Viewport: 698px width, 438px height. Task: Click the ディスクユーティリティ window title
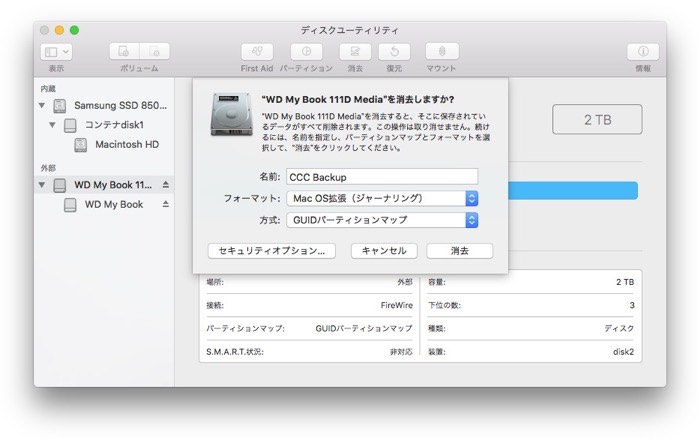(x=349, y=30)
